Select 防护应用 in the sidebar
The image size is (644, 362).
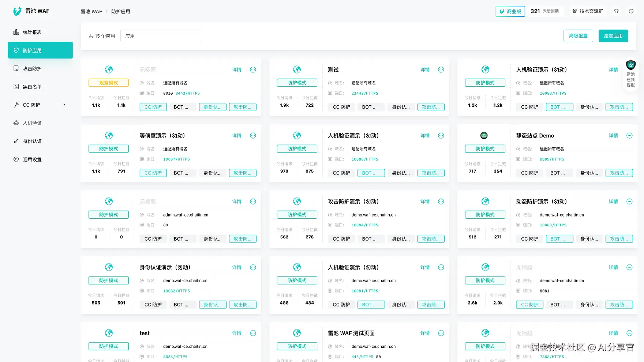point(40,50)
